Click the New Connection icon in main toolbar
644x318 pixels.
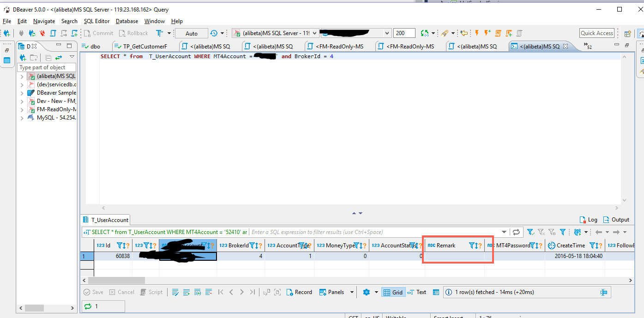click(7, 33)
